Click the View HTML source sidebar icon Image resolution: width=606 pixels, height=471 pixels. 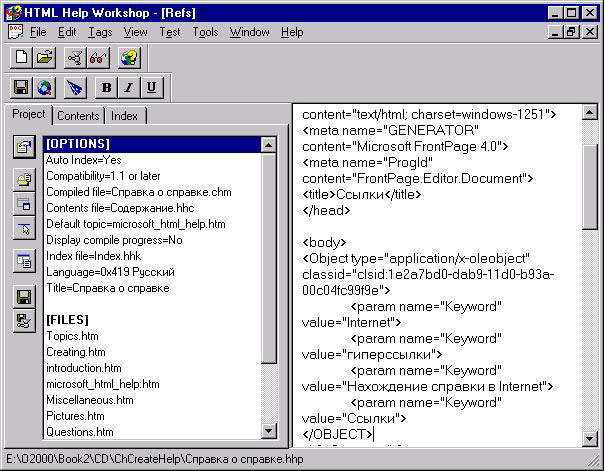24,261
